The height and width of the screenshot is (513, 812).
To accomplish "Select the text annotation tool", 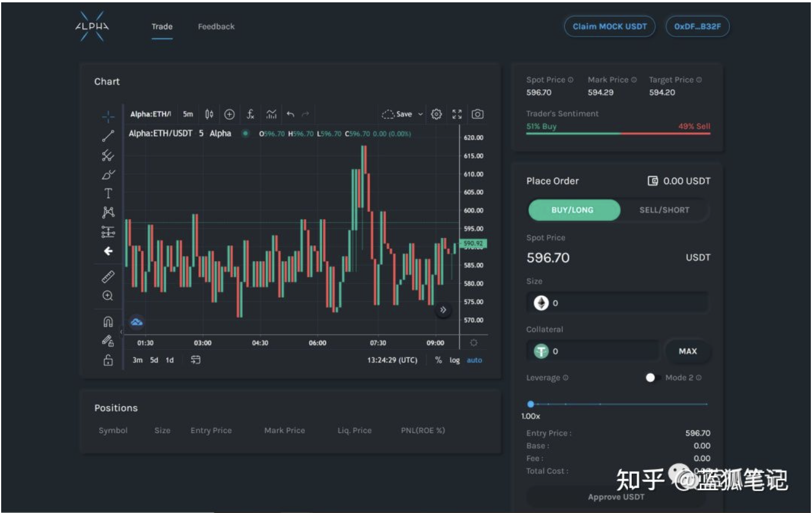I will click(x=108, y=194).
